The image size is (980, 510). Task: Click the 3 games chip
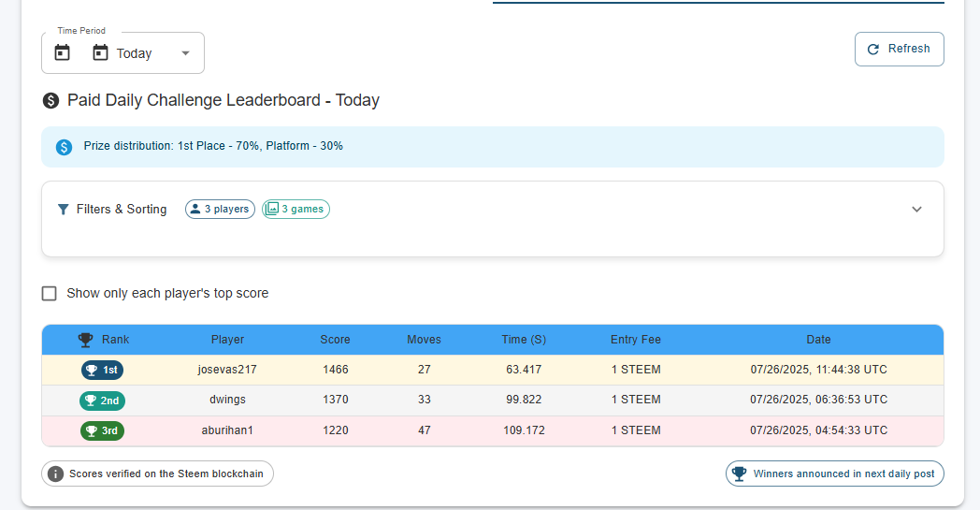point(295,209)
